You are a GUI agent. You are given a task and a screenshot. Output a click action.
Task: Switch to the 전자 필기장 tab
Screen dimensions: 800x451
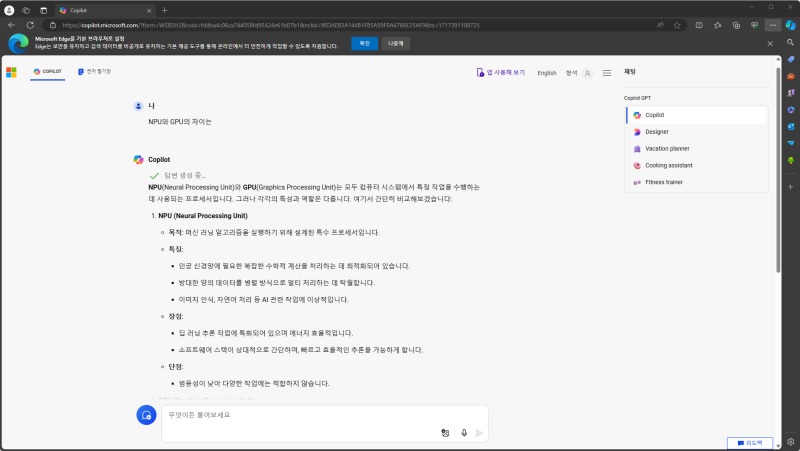(94, 72)
